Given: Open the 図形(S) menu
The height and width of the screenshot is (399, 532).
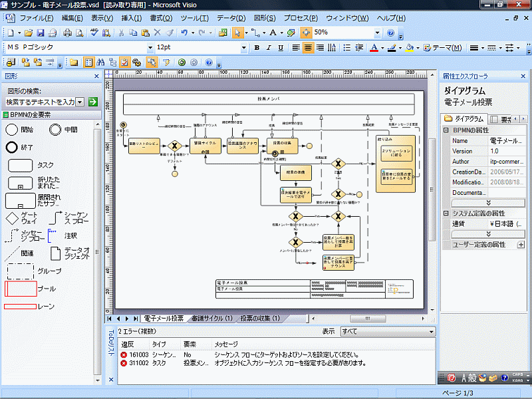Looking at the screenshot, I should coord(265,18).
